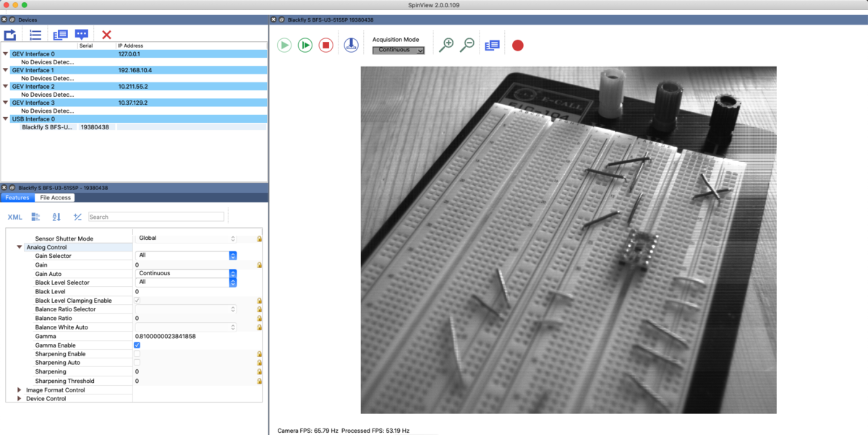Viewport: 868px width, 435px height.
Task: Toggle the Gamma Enable checkbox
Action: pyautogui.click(x=137, y=345)
